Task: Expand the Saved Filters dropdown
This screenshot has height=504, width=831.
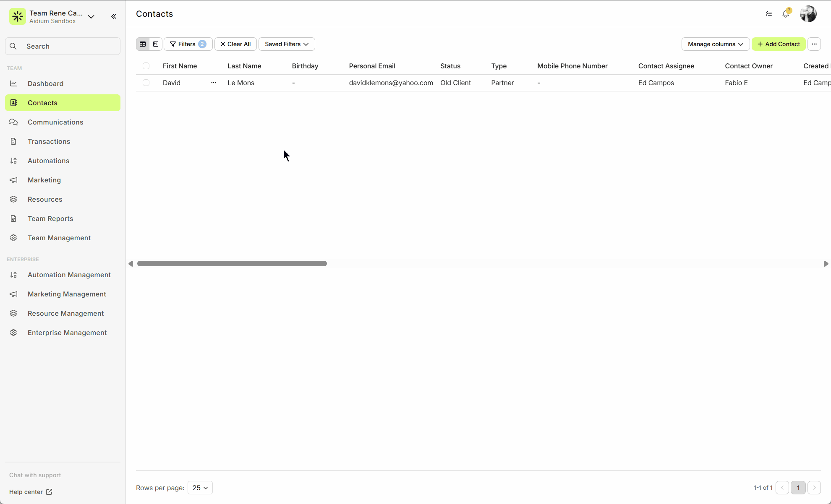Action: 287,44
